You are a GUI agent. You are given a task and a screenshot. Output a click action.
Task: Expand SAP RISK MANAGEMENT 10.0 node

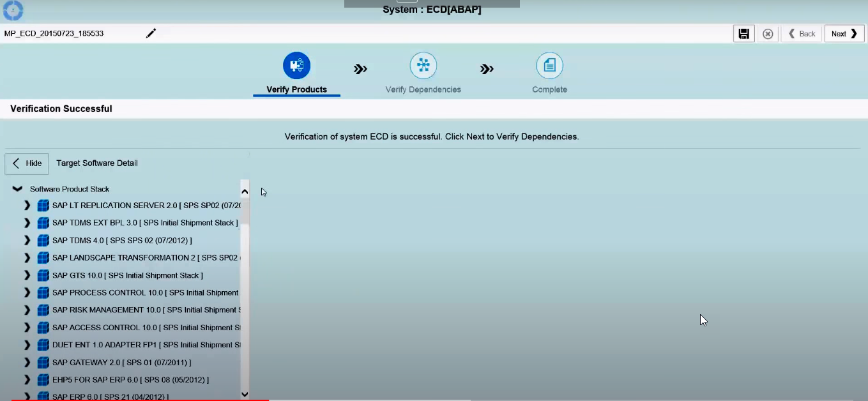[x=27, y=310]
